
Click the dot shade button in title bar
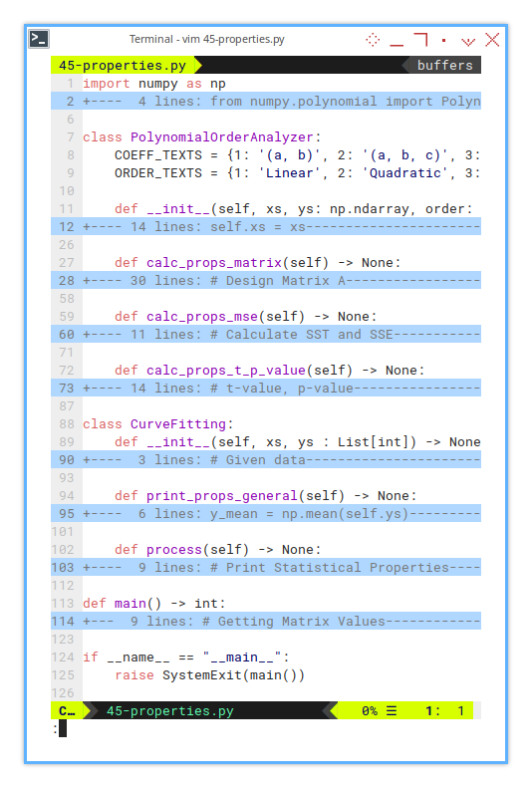coord(444,40)
